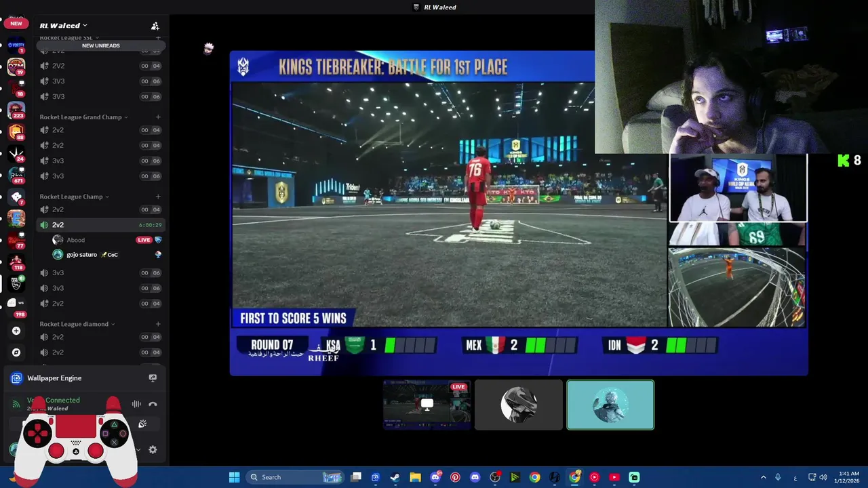The height and width of the screenshot is (488, 868).
Task: Collapse the Rocket League diamond category
Action: (x=77, y=324)
